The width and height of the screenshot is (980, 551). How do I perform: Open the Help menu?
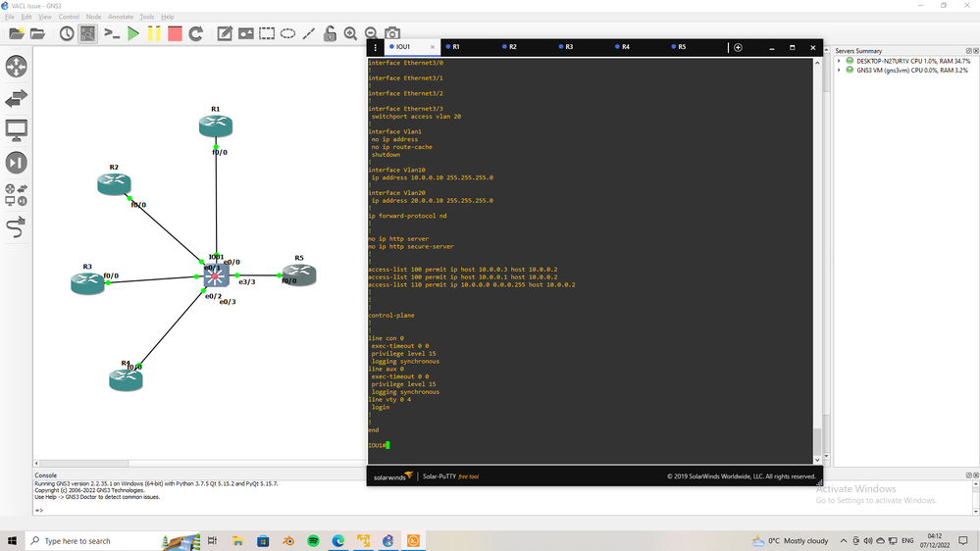168,17
